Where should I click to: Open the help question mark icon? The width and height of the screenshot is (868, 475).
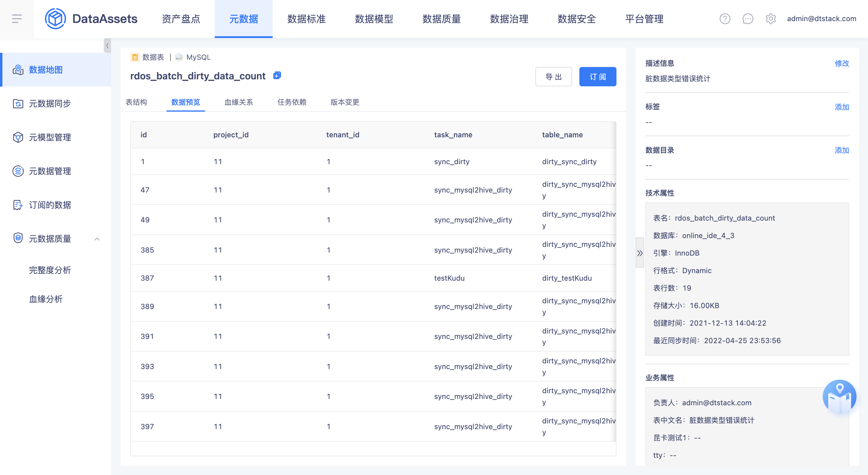[x=725, y=18]
